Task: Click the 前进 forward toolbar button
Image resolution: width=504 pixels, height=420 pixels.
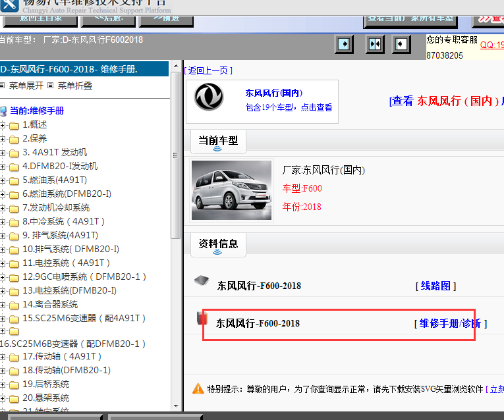Action: 166,20
